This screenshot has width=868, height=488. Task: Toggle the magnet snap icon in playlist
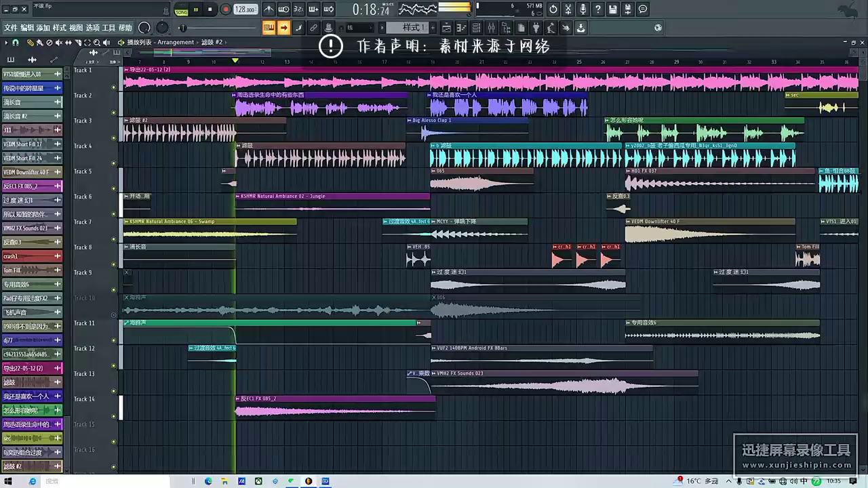click(16, 42)
